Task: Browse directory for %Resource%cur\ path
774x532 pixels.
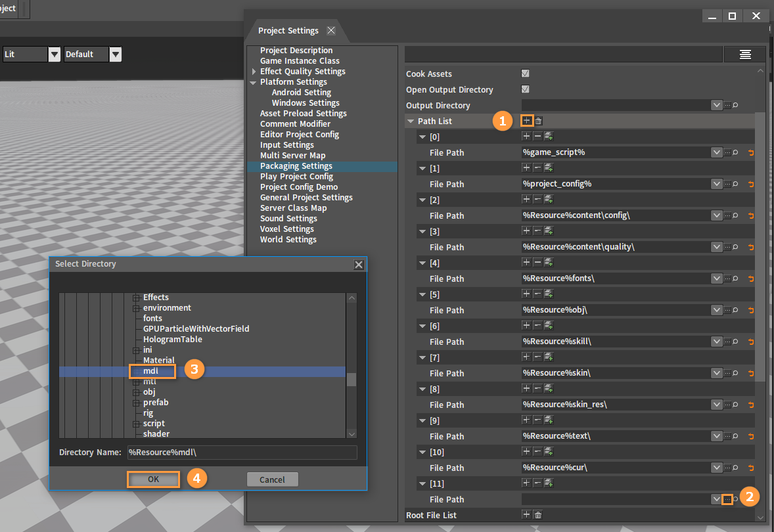Action: point(727,468)
